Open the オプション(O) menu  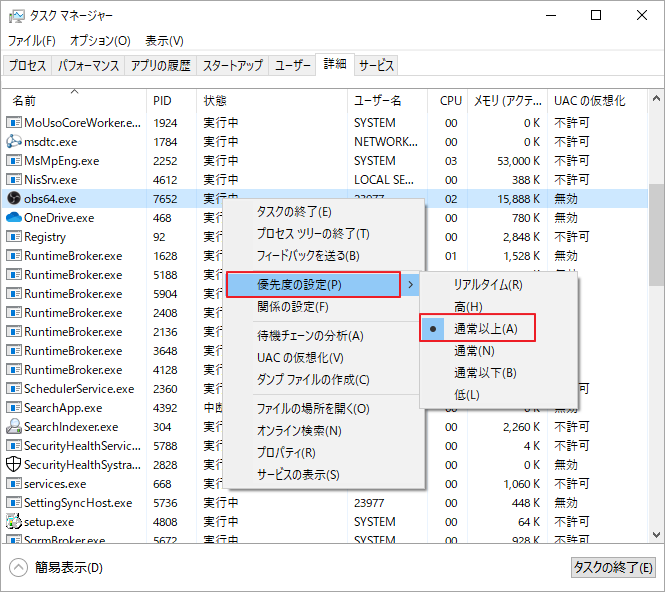point(100,41)
